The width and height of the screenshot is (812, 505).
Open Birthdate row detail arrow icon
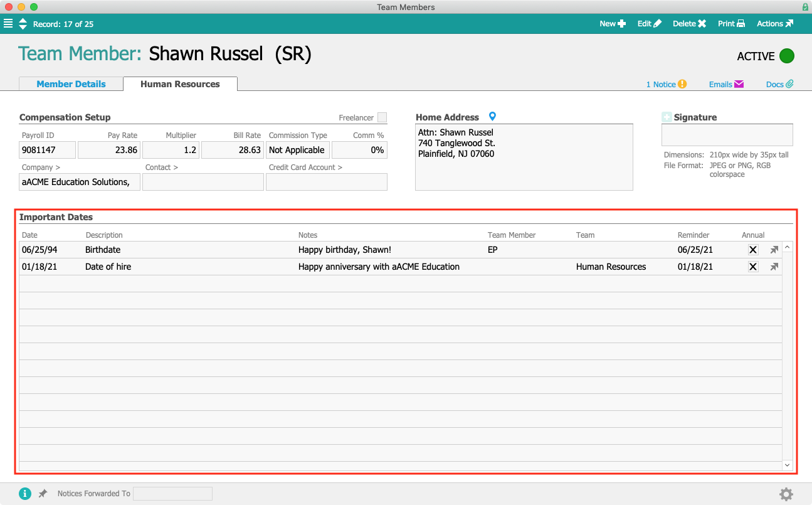tap(774, 250)
